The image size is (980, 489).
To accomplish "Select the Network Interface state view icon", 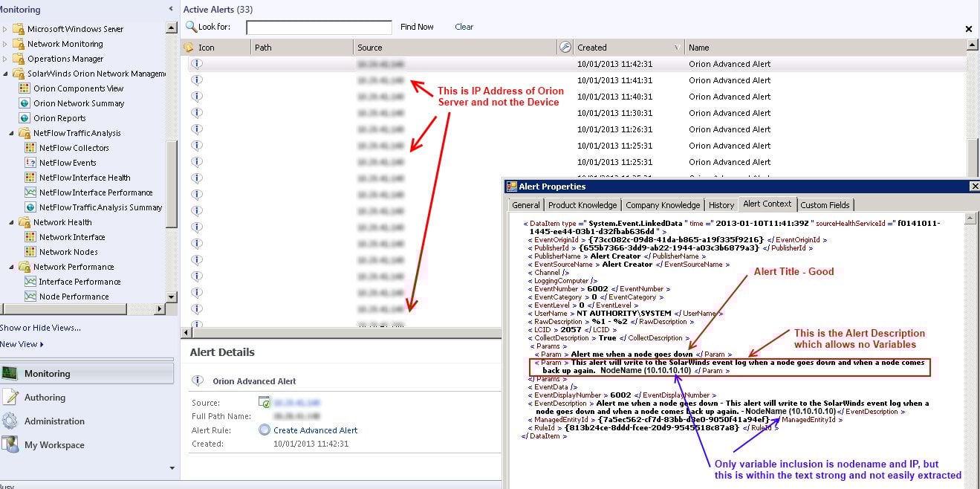I will click(x=30, y=237).
